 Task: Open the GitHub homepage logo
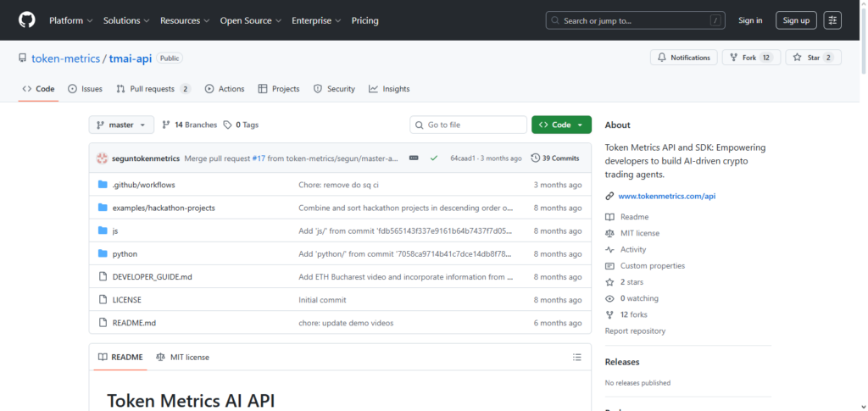pos(26,20)
